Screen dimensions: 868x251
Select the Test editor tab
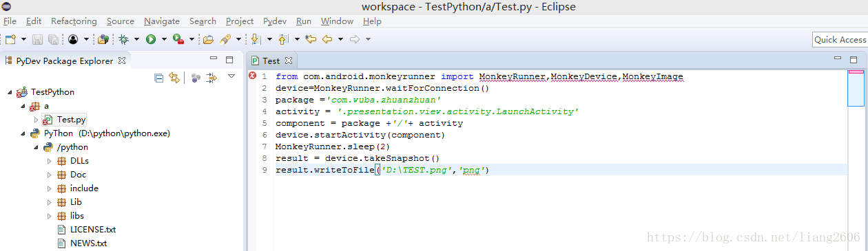coord(271,61)
